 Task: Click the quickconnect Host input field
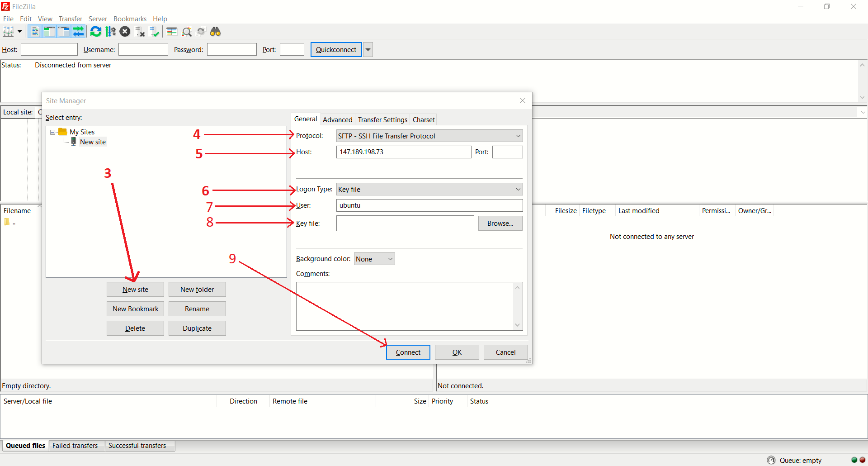[x=49, y=49]
